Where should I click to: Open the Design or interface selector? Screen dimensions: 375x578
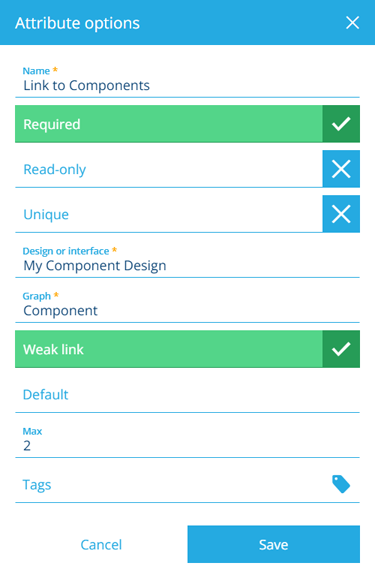tap(187, 260)
